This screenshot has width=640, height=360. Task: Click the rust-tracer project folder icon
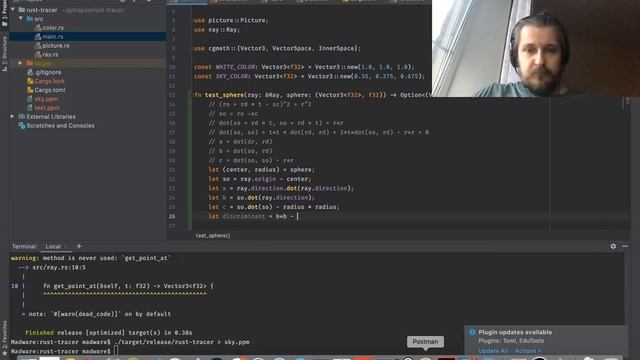[22, 10]
